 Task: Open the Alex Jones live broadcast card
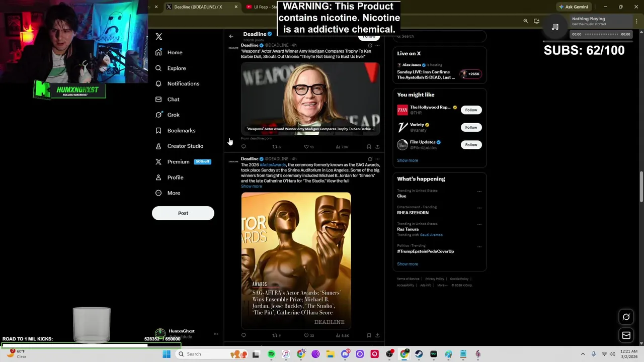[x=439, y=71]
